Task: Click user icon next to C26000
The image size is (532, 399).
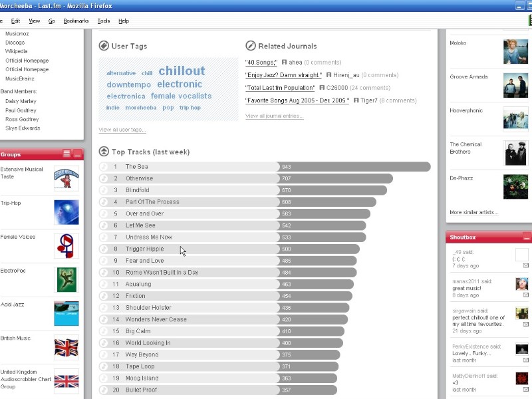Action: coord(322,88)
